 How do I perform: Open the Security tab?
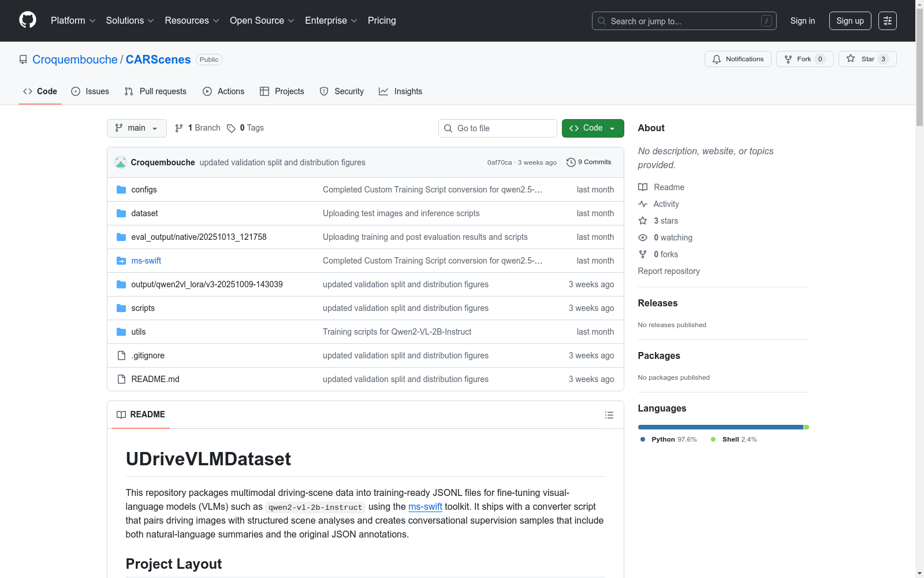click(x=342, y=91)
